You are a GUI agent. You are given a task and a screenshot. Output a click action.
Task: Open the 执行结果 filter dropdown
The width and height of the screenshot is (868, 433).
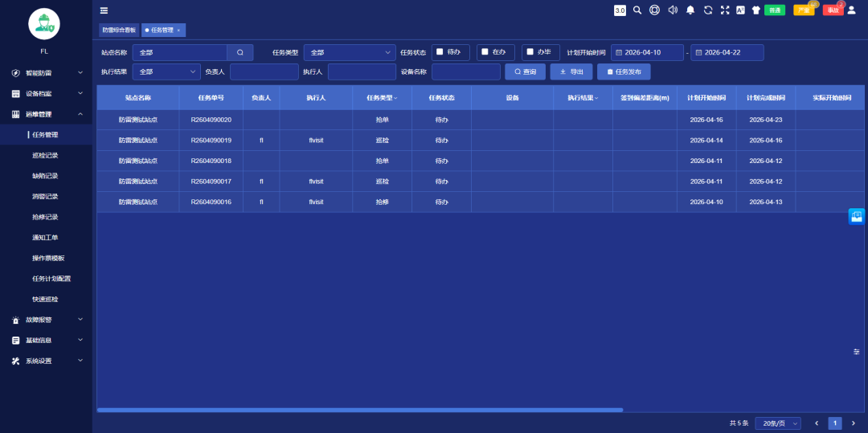point(166,71)
